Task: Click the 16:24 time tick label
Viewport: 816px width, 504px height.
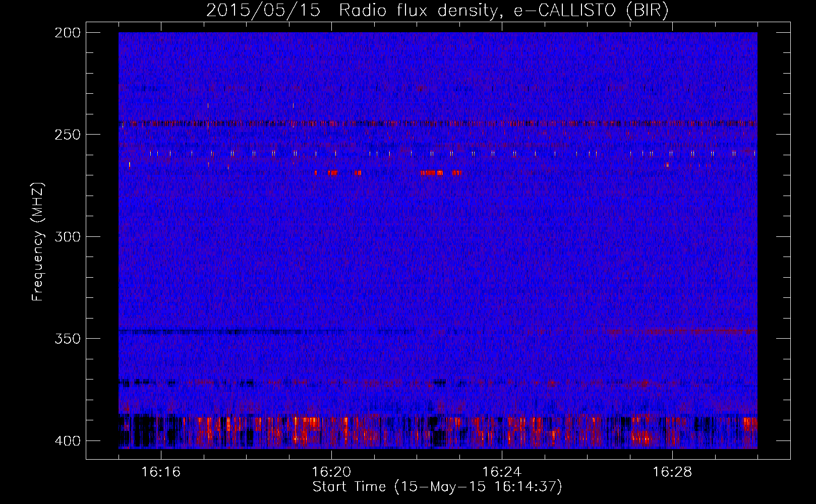Action: [502, 472]
